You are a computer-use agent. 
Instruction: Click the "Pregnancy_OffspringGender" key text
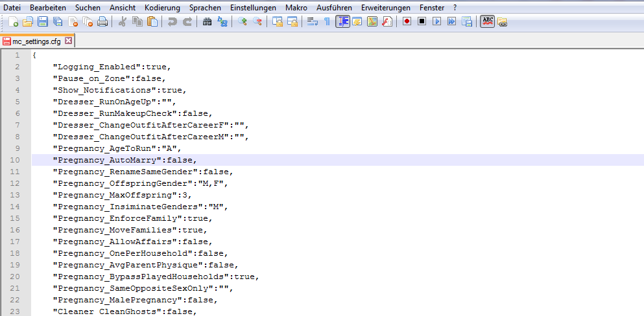(x=123, y=183)
